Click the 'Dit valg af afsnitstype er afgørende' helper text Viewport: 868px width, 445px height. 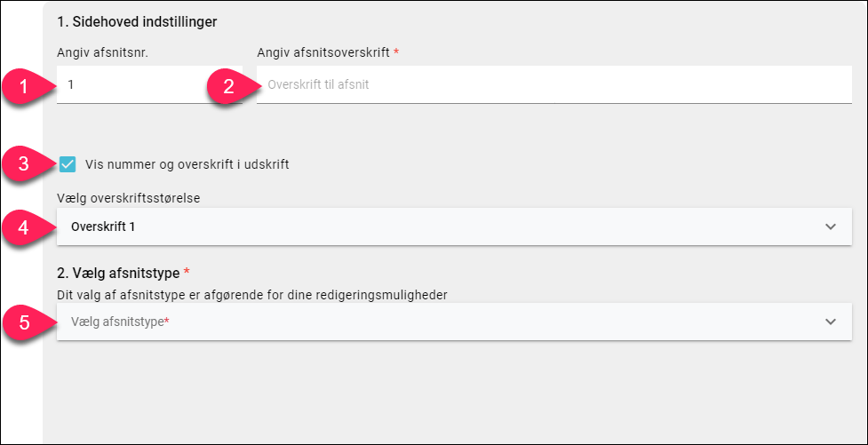(x=252, y=295)
